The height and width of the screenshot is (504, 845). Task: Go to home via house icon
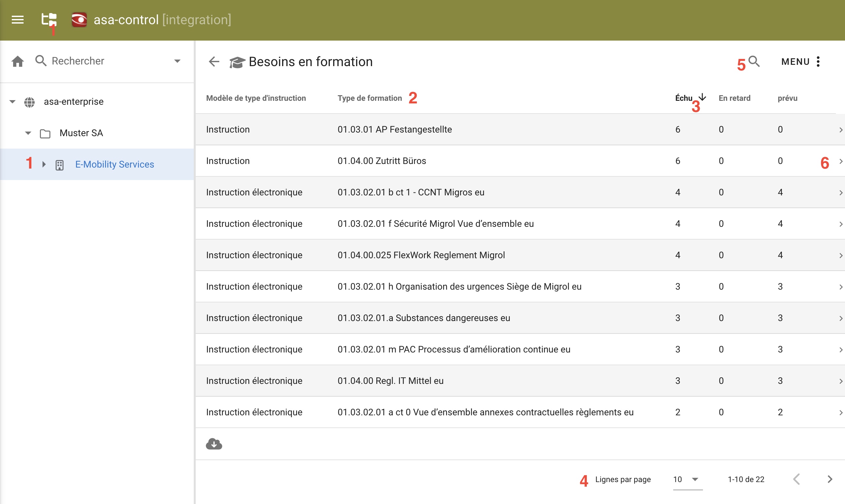[x=18, y=62]
